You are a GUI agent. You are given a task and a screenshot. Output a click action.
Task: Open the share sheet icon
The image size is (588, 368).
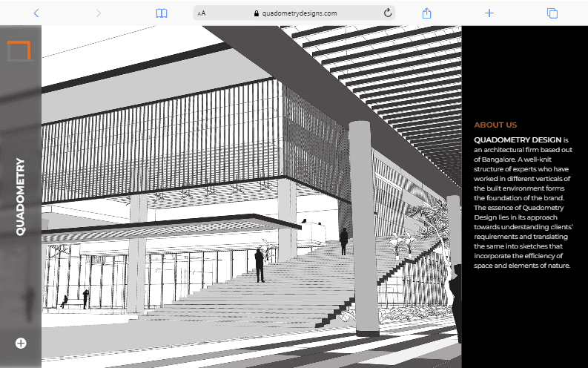pyautogui.click(x=427, y=13)
